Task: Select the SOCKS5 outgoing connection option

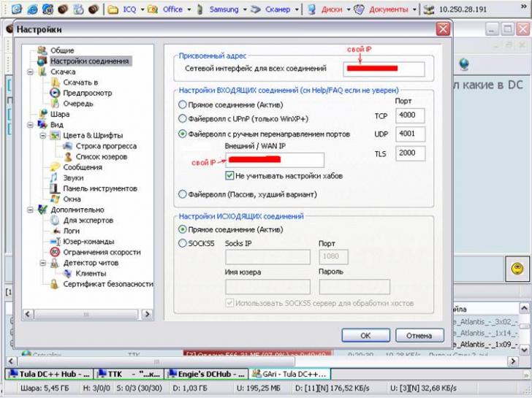Action: click(x=183, y=243)
